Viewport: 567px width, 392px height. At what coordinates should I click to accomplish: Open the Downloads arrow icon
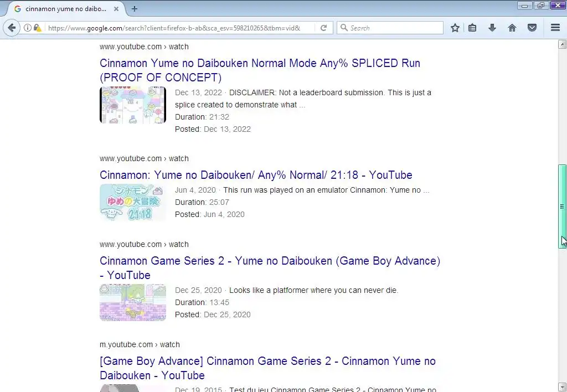(492, 28)
